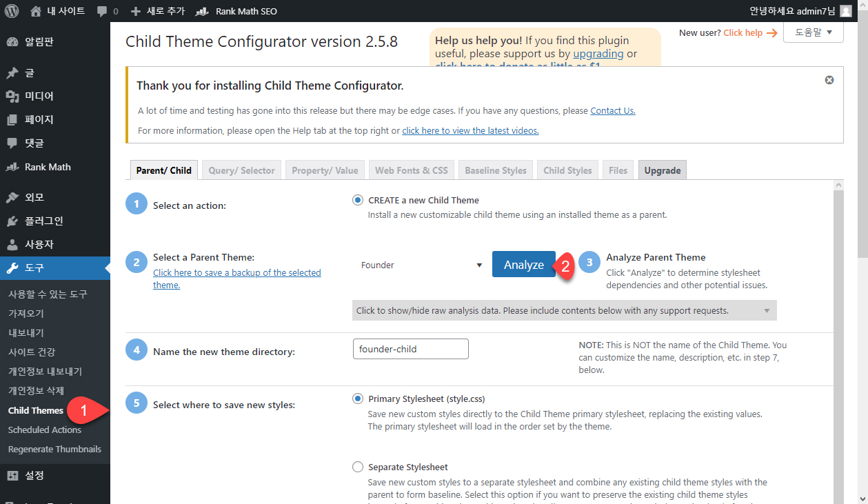868x504 pixels.
Task: Click the upgrading link
Action: (x=598, y=53)
